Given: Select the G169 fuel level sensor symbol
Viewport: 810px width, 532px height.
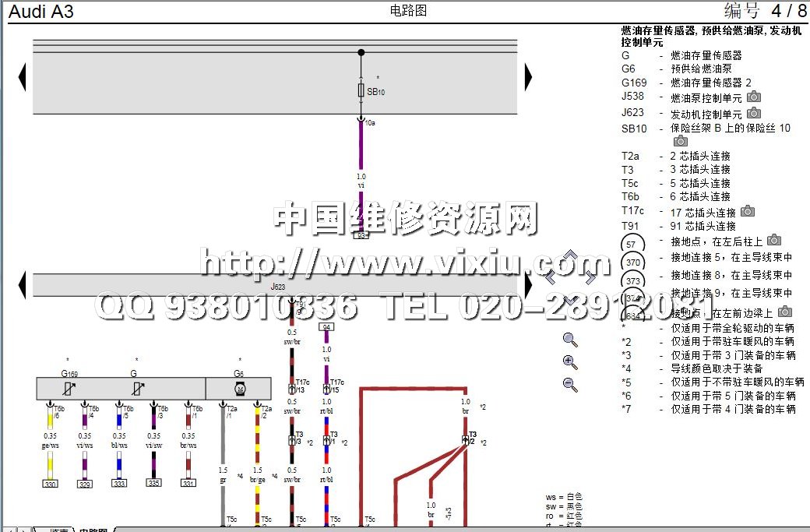Looking at the screenshot, I should (x=69, y=389).
